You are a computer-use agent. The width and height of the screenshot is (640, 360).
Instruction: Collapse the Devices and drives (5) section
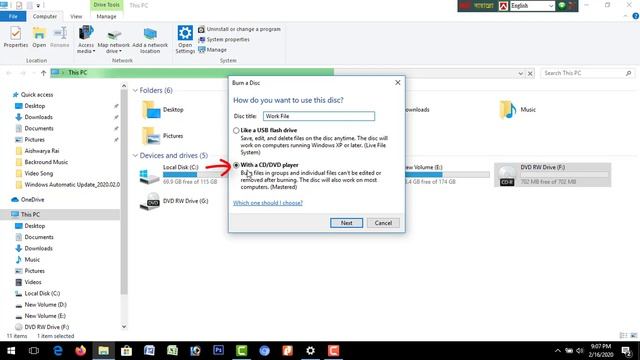tap(135, 156)
